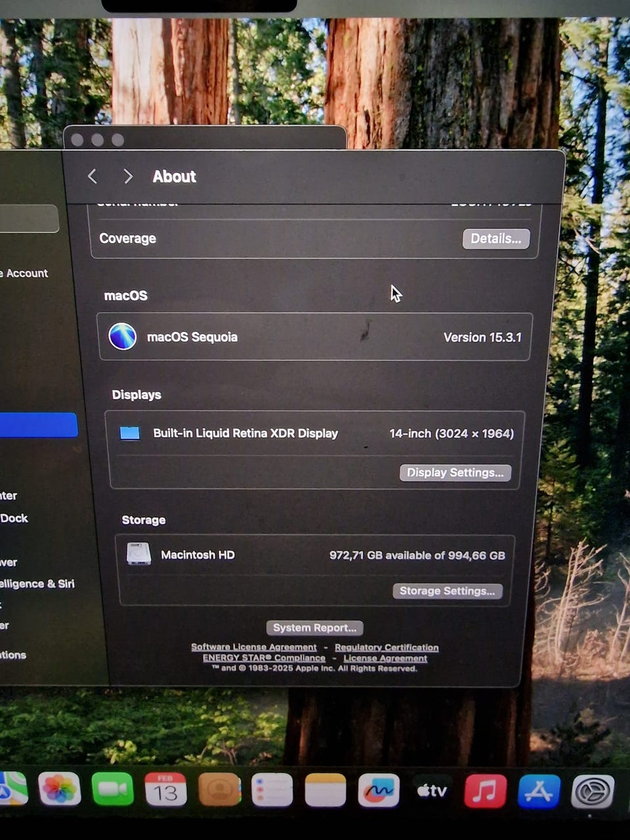
Task: Open Display Settings
Action: tap(455, 472)
